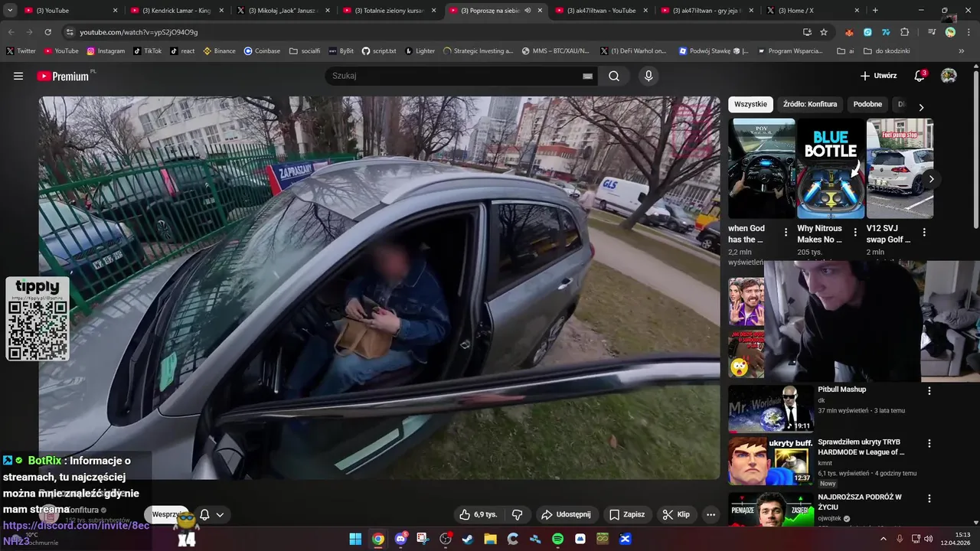Switch to the Totalnie zielony kursant tab
Viewport: 980px width, 551px height.
(389, 11)
